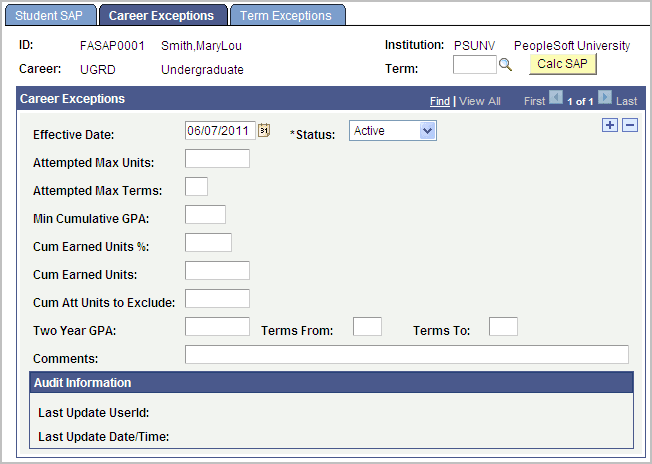Click the Last Update Date/Time label
The height and width of the screenshot is (464, 652).
(104, 437)
